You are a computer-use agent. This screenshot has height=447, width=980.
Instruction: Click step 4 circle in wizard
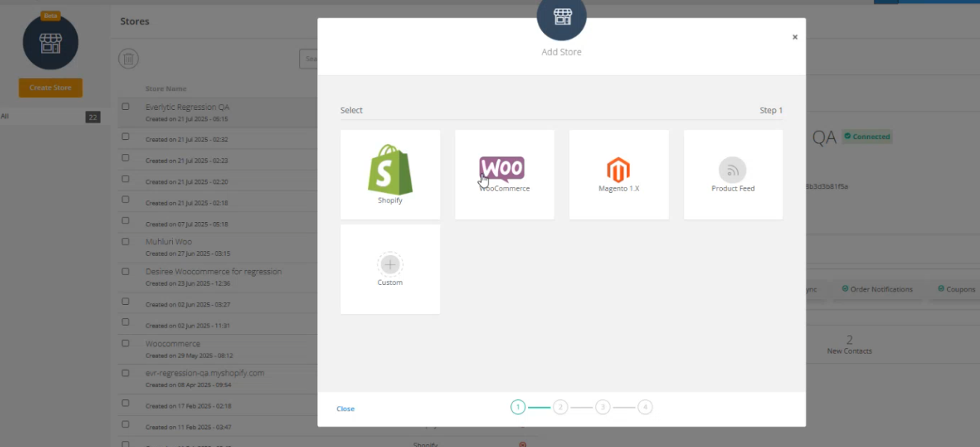pyautogui.click(x=645, y=407)
